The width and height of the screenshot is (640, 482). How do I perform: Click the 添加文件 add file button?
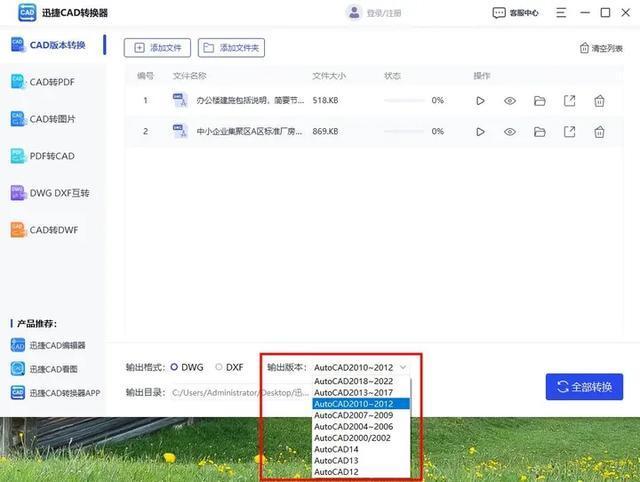157,48
